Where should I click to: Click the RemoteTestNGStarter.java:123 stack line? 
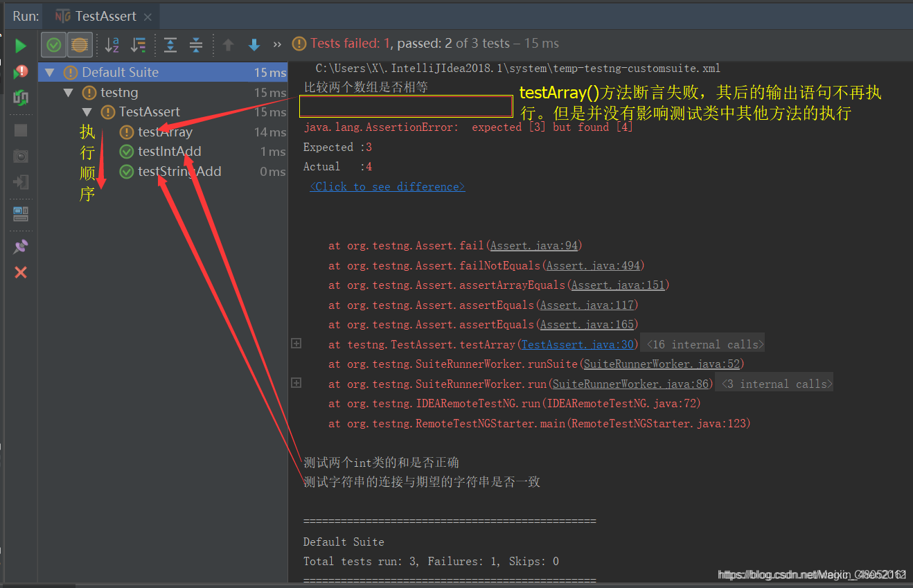point(540,423)
